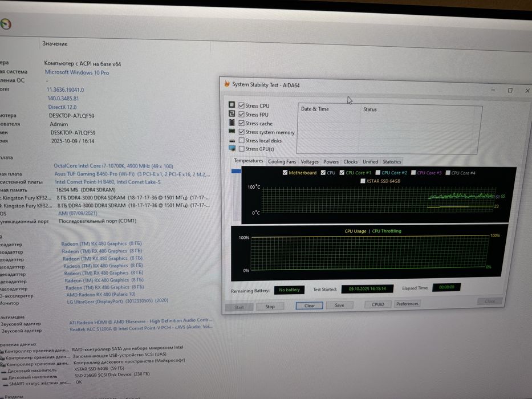Select SSD 256GB SCSI Disk Device row
The width and height of the screenshot is (532, 399).
(x=112, y=374)
